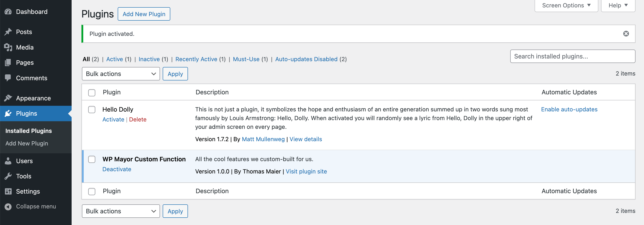The width and height of the screenshot is (644, 225).
Task: Click Collapse menu label
Action: (x=36, y=206)
